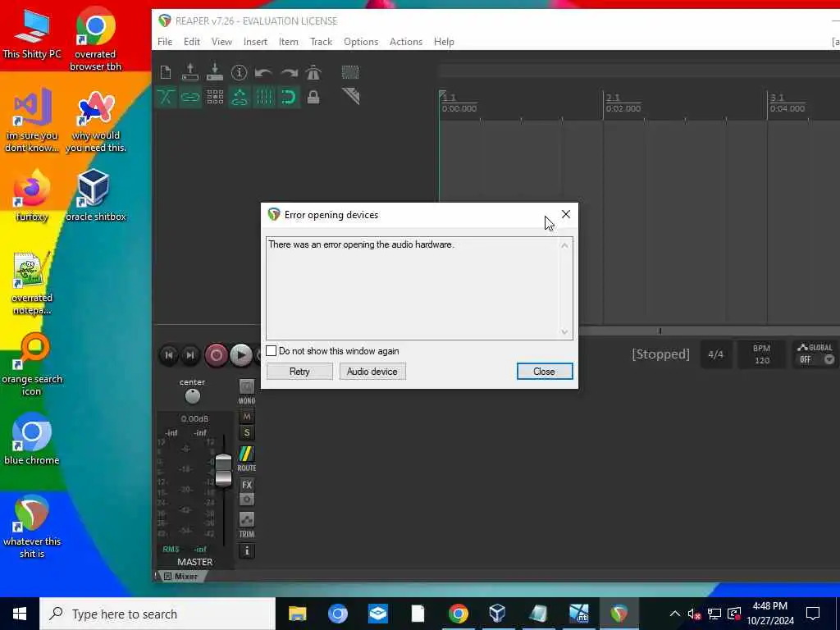Open the master FX button

(246, 485)
